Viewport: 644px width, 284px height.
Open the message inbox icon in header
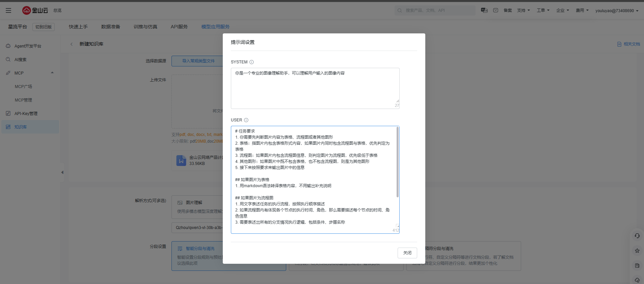click(x=495, y=10)
